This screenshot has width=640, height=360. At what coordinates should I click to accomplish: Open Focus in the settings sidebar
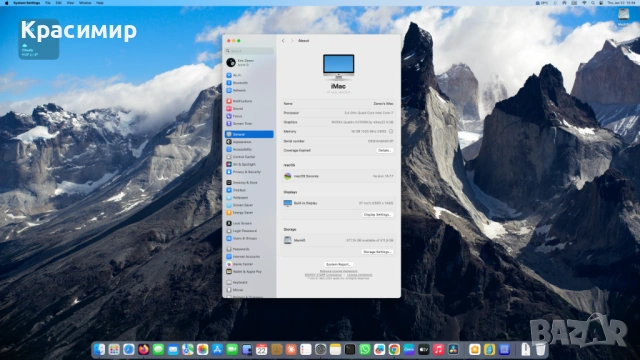point(249,116)
